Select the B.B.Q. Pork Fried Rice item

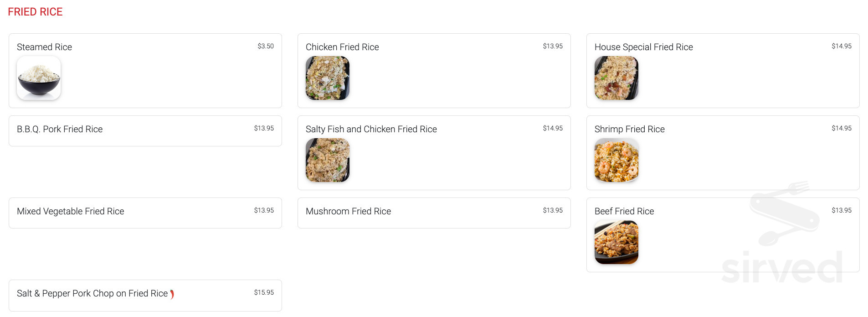tap(60, 129)
